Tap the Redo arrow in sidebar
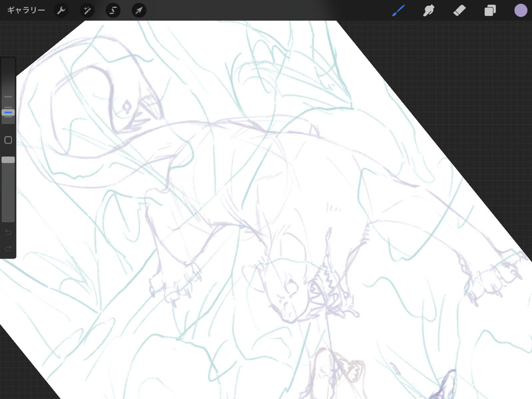This screenshot has width=532, height=399. [x=8, y=248]
